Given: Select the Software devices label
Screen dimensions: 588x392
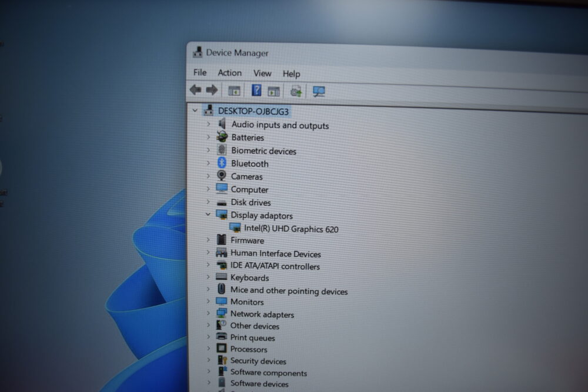Looking at the screenshot, I should pyautogui.click(x=259, y=384).
